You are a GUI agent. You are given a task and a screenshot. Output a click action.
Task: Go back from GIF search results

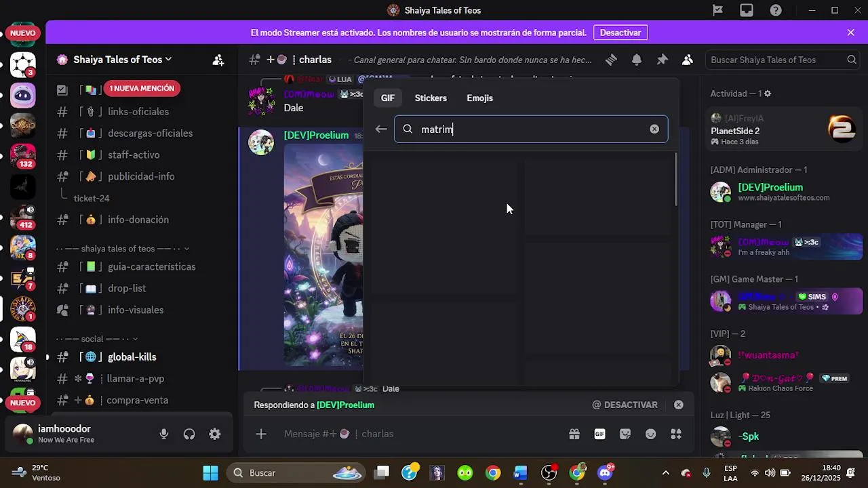point(381,129)
